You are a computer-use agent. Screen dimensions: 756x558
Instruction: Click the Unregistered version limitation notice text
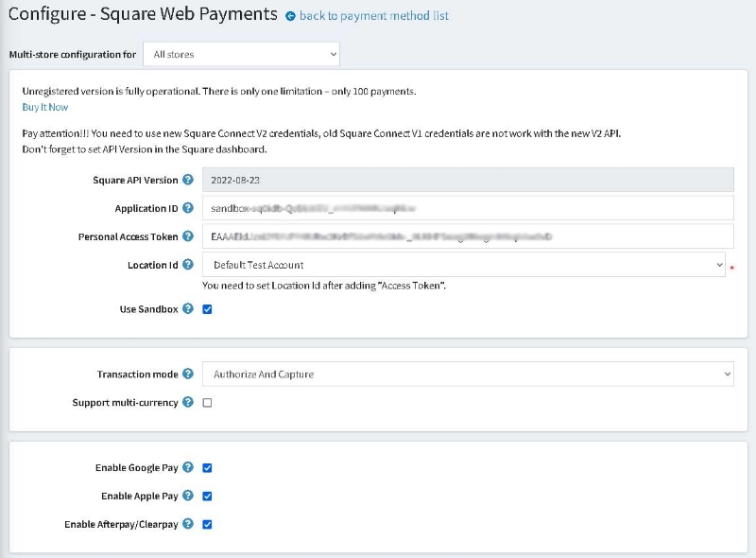(x=219, y=91)
